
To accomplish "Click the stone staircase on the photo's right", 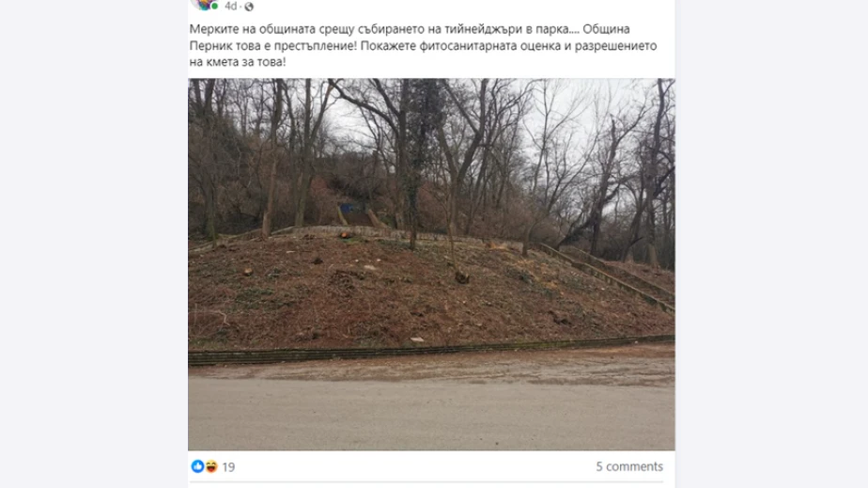I will click(x=608, y=275).
